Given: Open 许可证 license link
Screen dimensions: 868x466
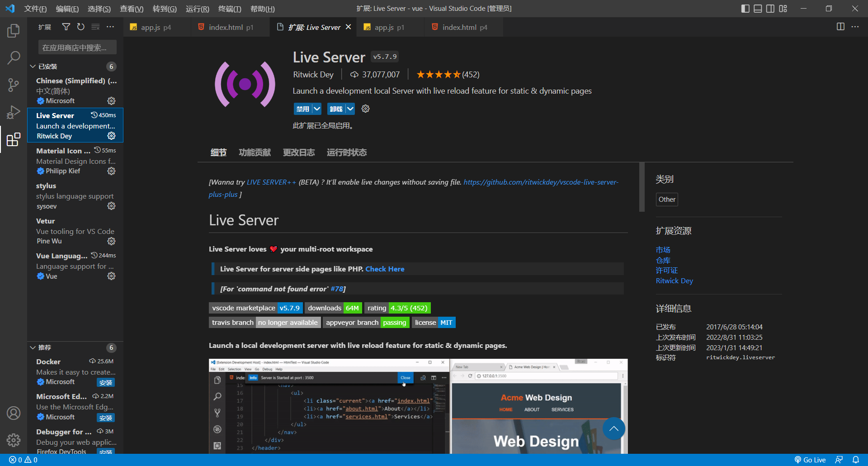Looking at the screenshot, I should coord(667,271).
